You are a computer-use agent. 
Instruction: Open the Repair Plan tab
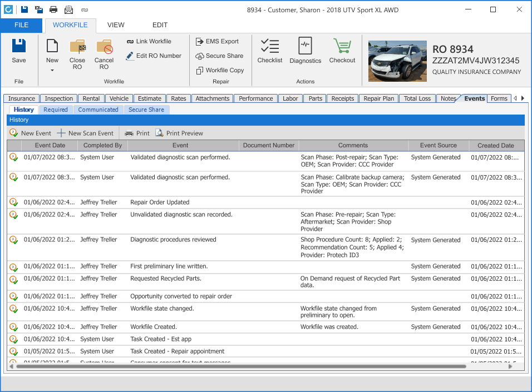coord(378,98)
